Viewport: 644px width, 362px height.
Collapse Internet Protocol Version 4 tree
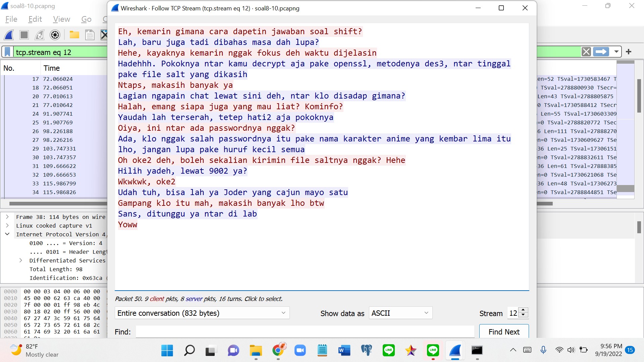(x=7, y=234)
